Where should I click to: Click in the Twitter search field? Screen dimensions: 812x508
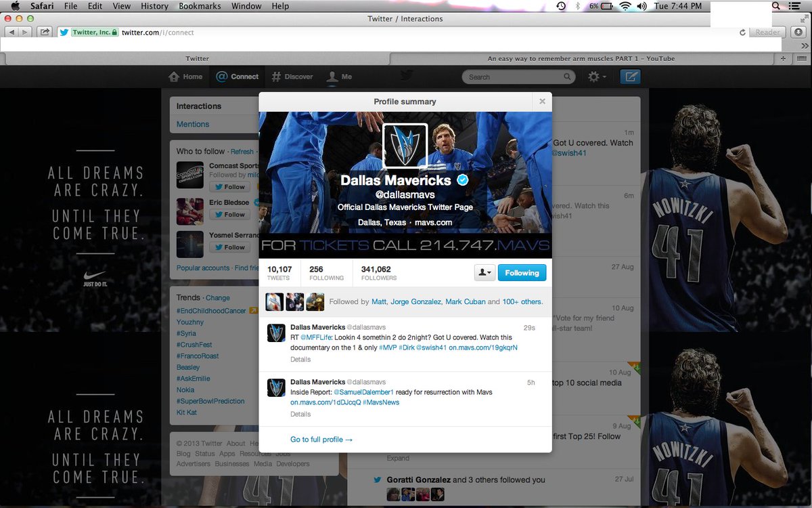point(519,77)
